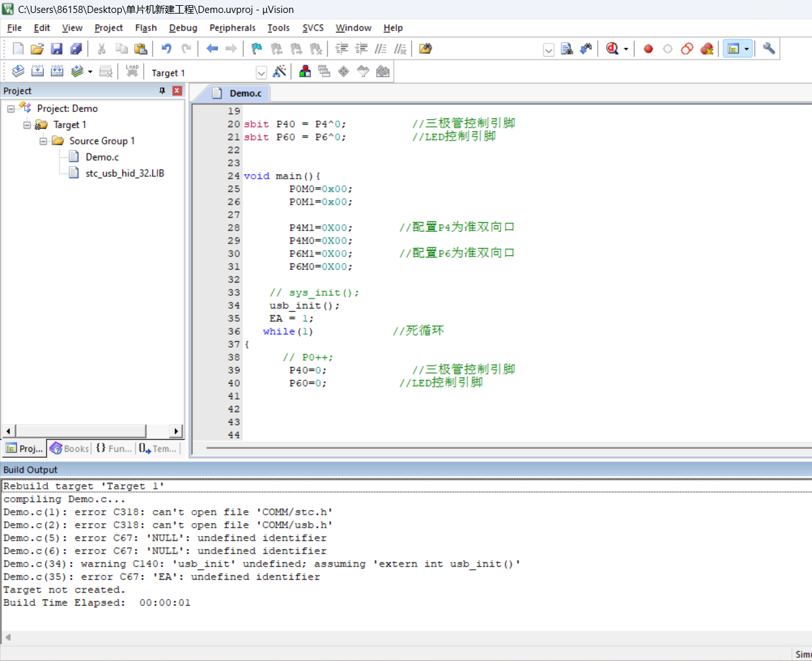Click the Project panel scroll right arrow
The height and width of the screenshot is (661, 812).
coord(176,431)
